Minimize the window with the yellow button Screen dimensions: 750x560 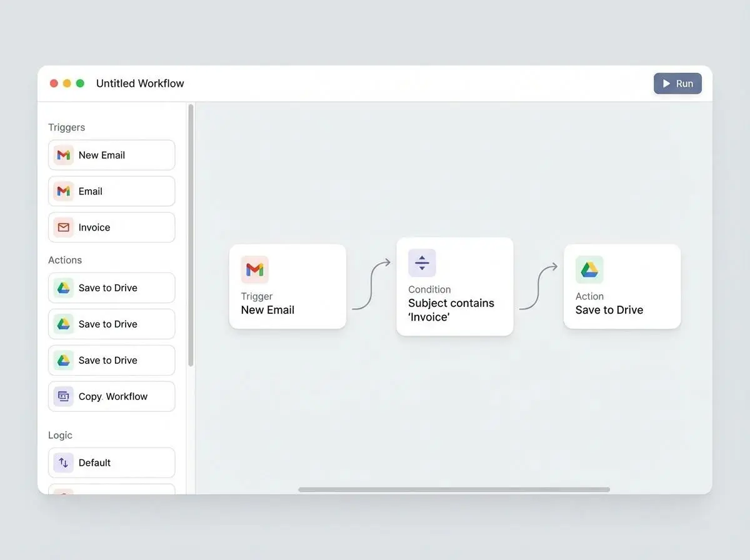click(x=67, y=83)
